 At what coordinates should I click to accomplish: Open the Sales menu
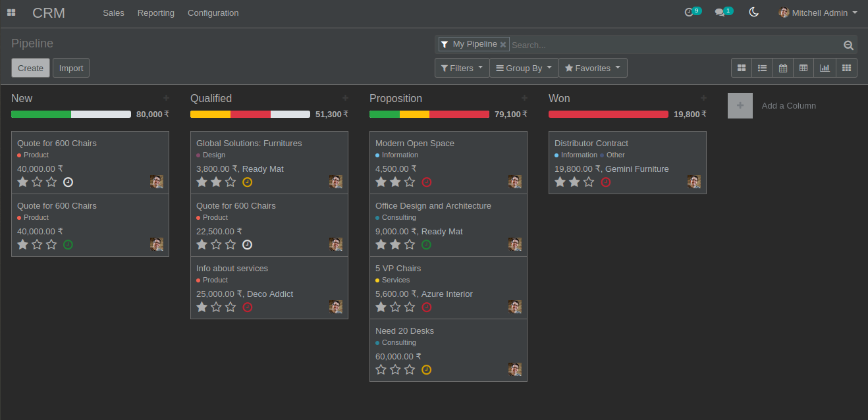113,13
